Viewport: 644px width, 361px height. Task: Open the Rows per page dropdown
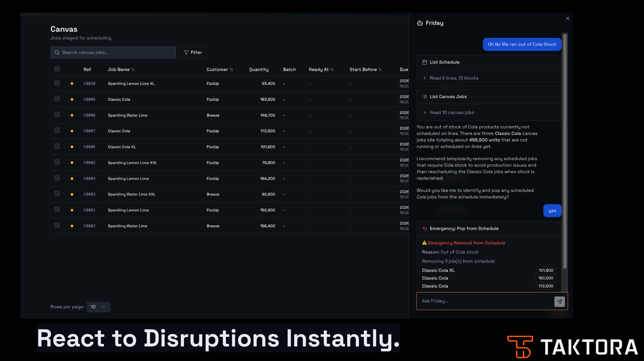pyautogui.click(x=98, y=307)
